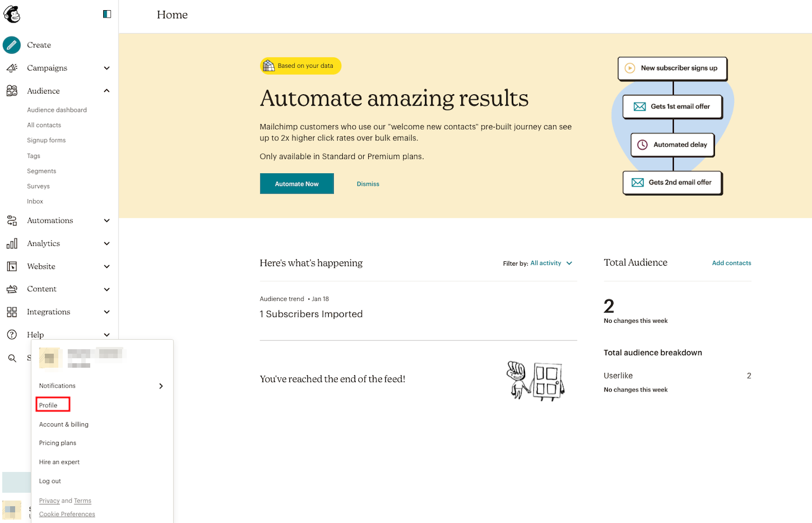Collapse the Audience section chevron
Viewport: 812px width, 523px height.
(107, 91)
